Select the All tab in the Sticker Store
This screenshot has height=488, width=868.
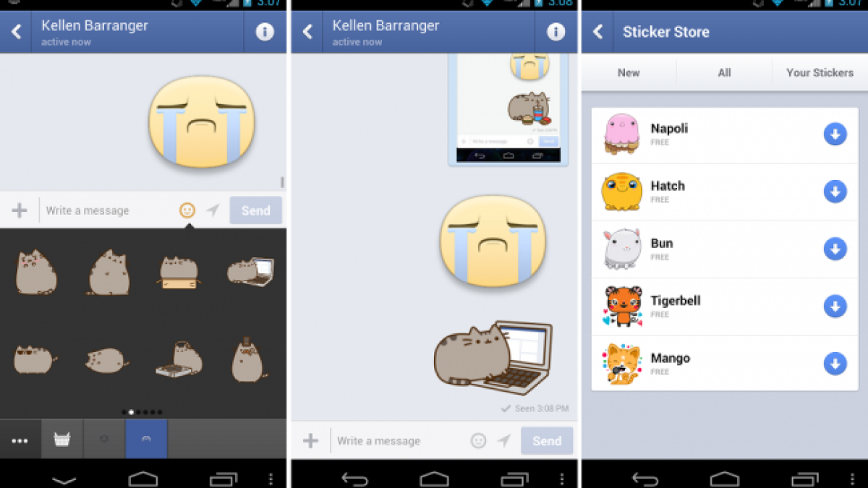pyautogui.click(x=724, y=72)
